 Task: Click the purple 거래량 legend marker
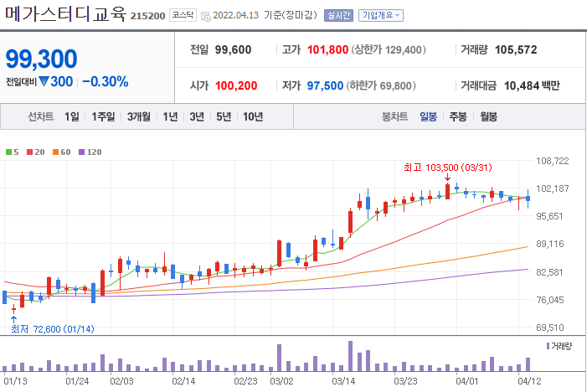(548, 346)
